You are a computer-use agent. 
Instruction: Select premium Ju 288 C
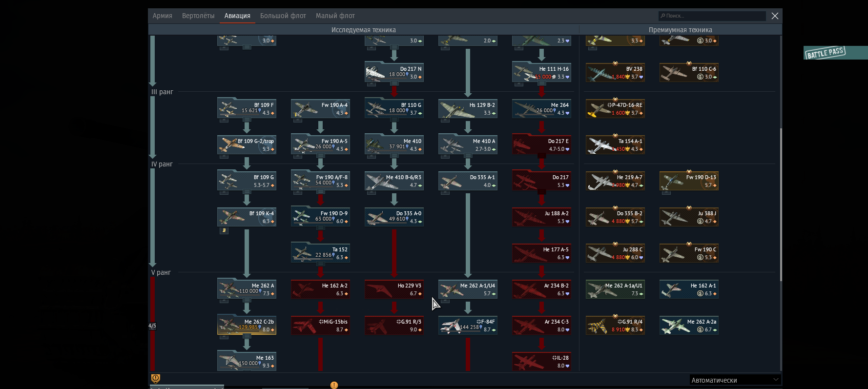pyautogui.click(x=615, y=253)
